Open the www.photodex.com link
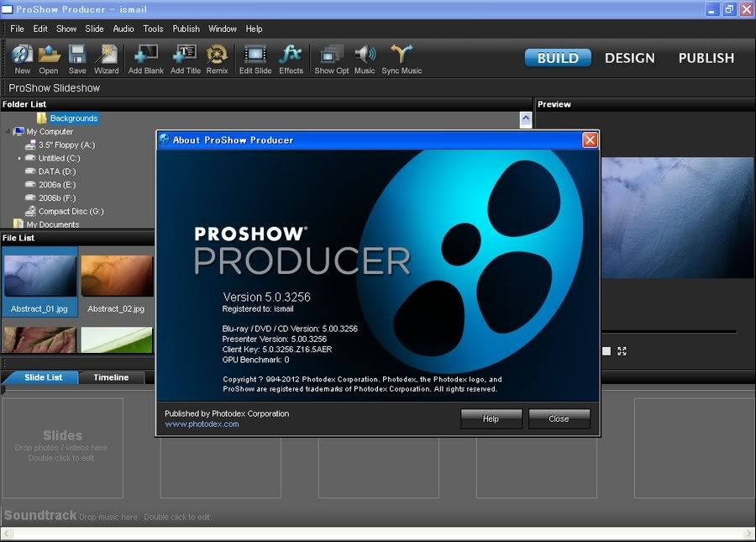Viewport: 756px width, 542px height. (202, 424)
